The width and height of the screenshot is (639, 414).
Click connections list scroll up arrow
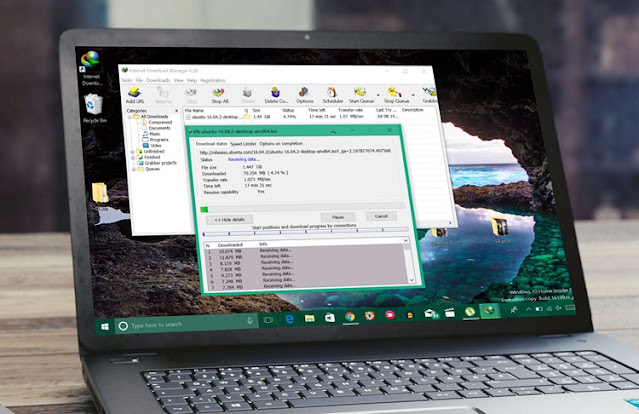[406, 241]
